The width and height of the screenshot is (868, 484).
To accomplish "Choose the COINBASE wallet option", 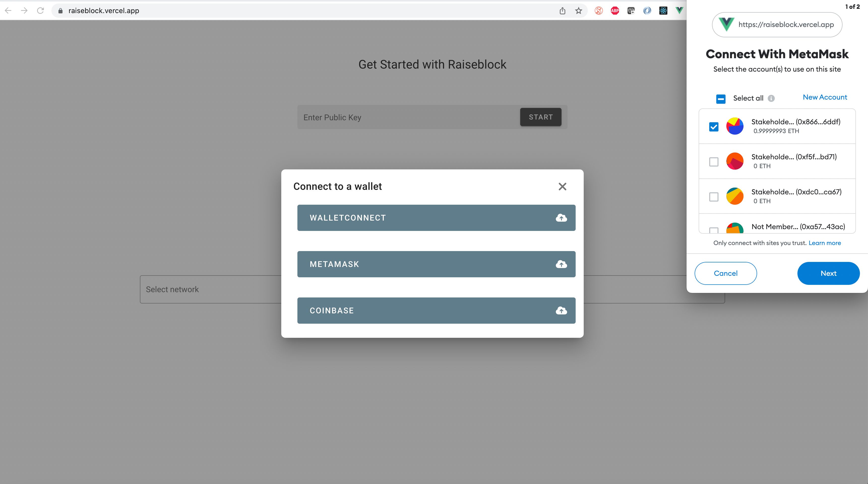I will pos(436,310).
